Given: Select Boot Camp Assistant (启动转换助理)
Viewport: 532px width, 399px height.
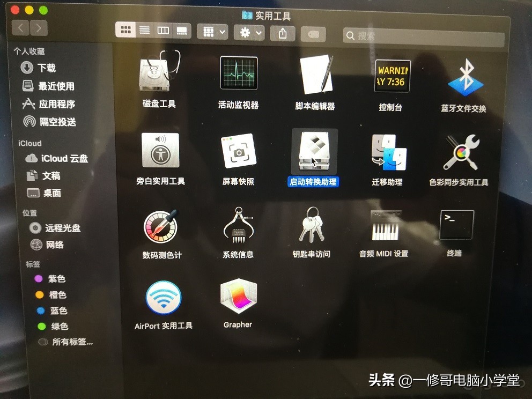Looking at the screenshot, I should pyautogui.click(x=314, y=153).
